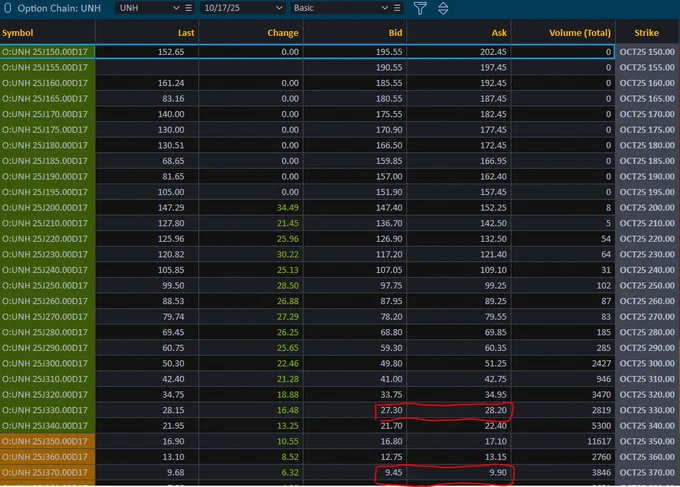Click Change value 34.49
Screen dimensions: 680x487
point(288,208)
